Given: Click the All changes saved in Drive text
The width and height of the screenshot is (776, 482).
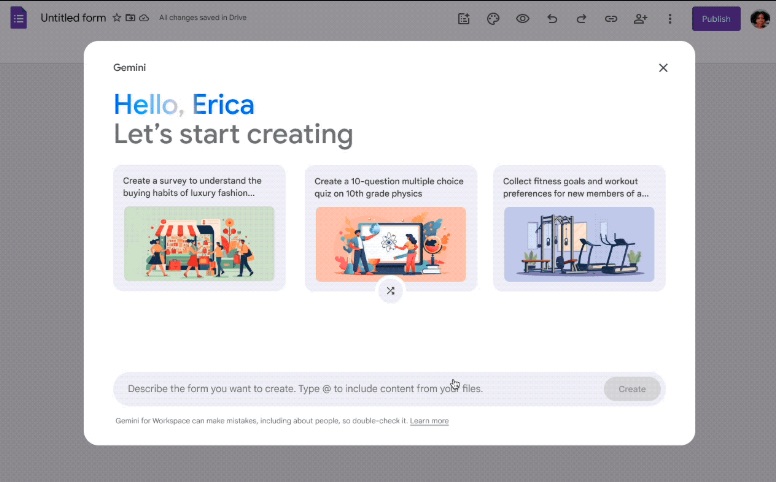Looking at the screenshot, I should pos(202,17).
